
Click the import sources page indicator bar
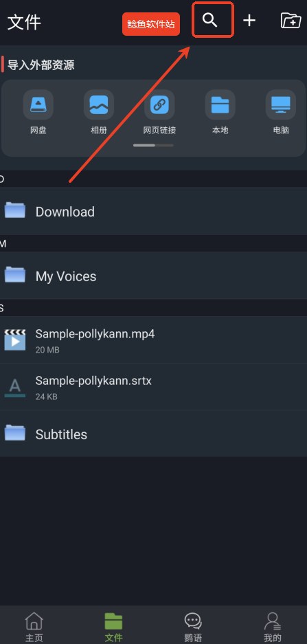(x=154, y=146)
